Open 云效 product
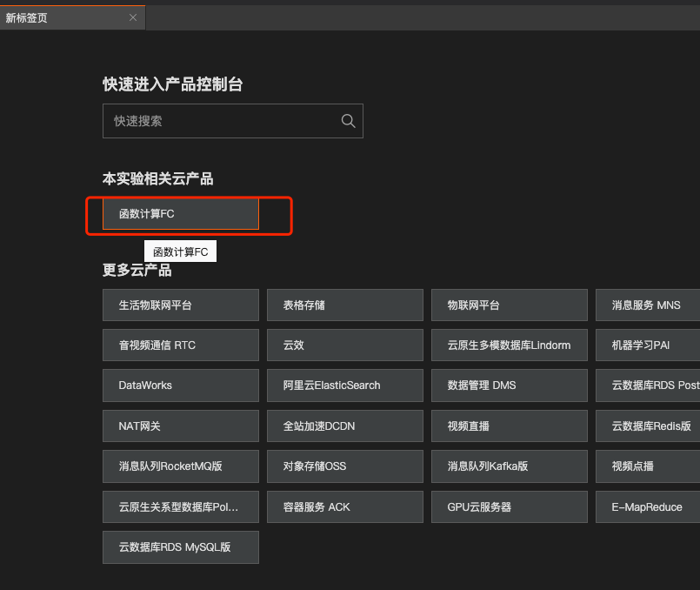This screenshot has height=590, width=700. (345, 345)
